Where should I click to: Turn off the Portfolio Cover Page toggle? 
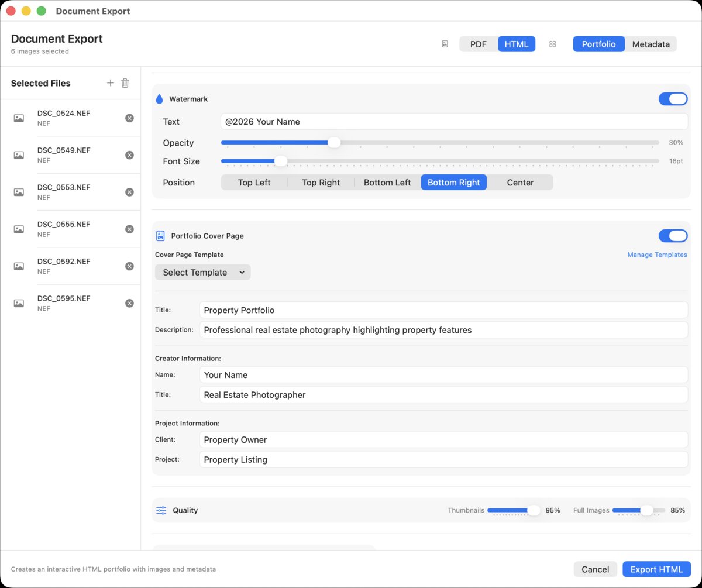pos(673,235)
